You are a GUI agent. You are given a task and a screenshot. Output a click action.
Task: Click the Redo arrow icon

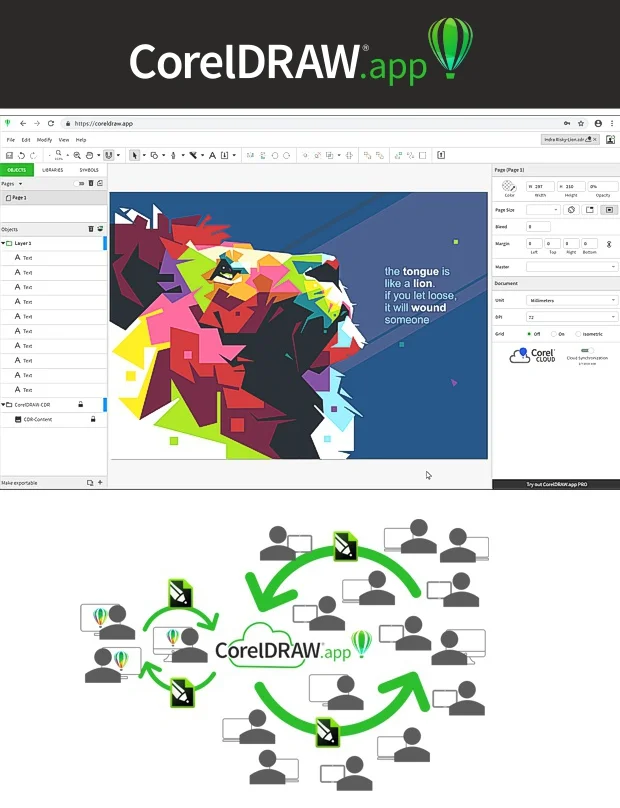coord(33,155)
